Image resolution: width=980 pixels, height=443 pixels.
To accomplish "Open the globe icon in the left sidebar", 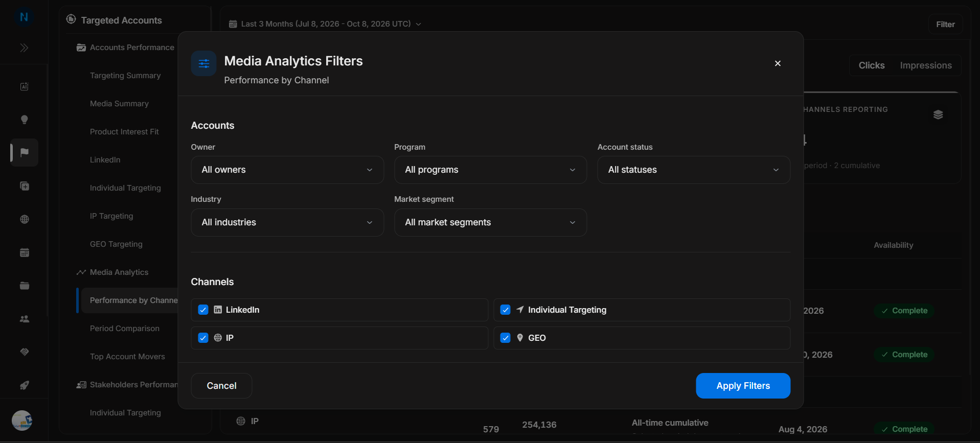I will [24, 219].
